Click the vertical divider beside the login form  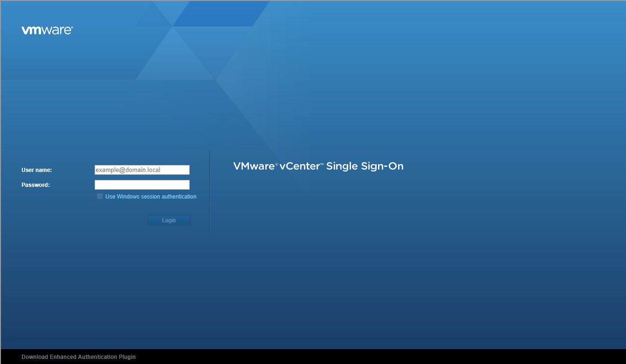point(210,191)
